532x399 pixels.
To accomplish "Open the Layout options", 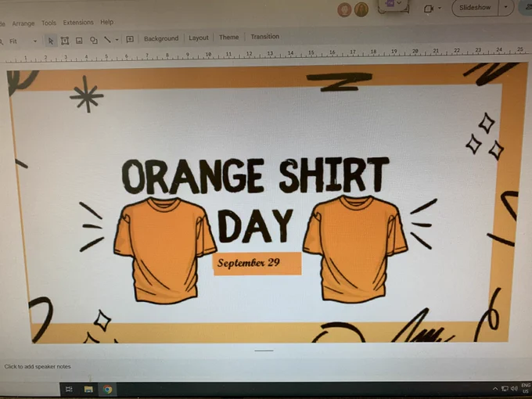I will coord(199,38).
